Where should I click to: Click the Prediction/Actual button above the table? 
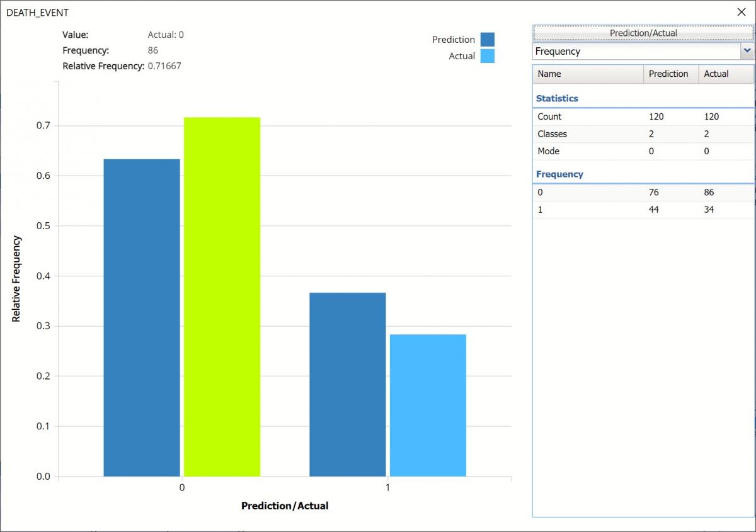(643, 33)
